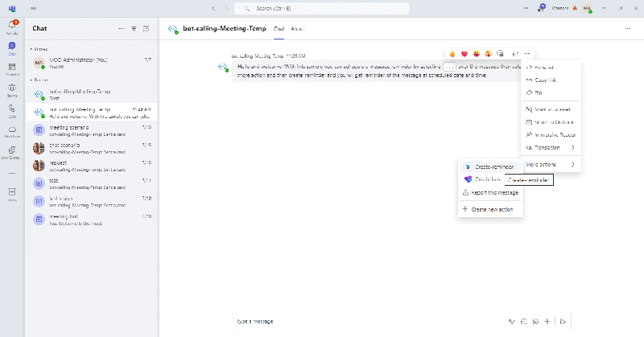
Task: Open the test status chat
Action: [92, 201]
